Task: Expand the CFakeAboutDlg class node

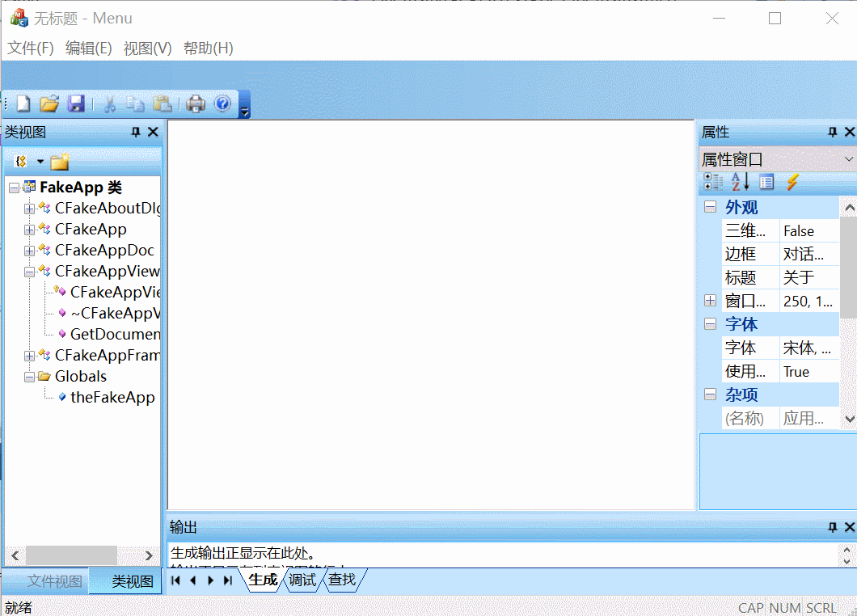Action: click(30, 209)
